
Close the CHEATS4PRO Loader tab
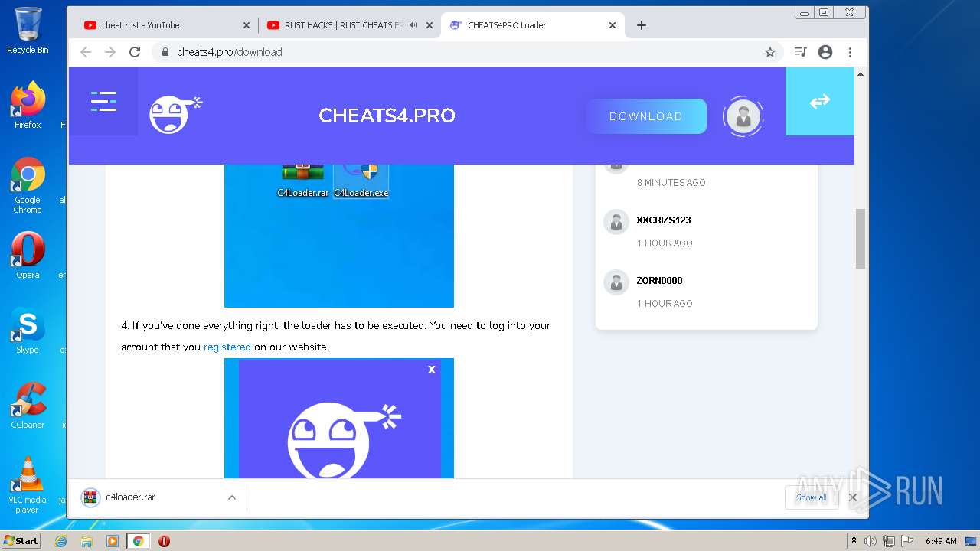click(612, 25)
